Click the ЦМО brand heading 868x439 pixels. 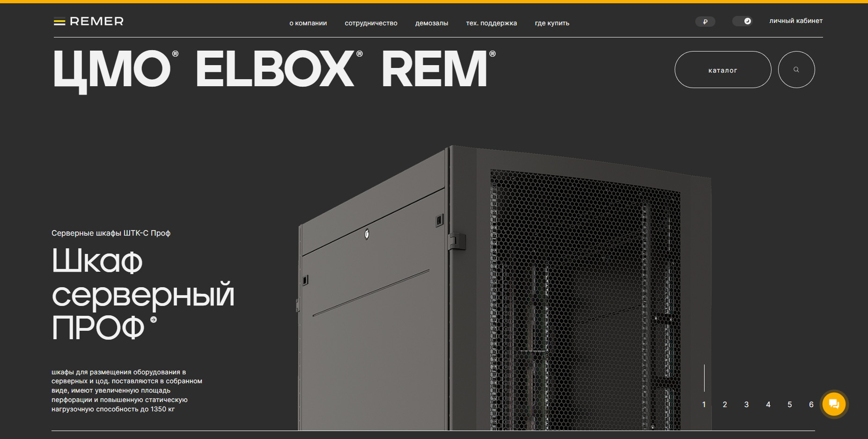click(x=116, y=71)
